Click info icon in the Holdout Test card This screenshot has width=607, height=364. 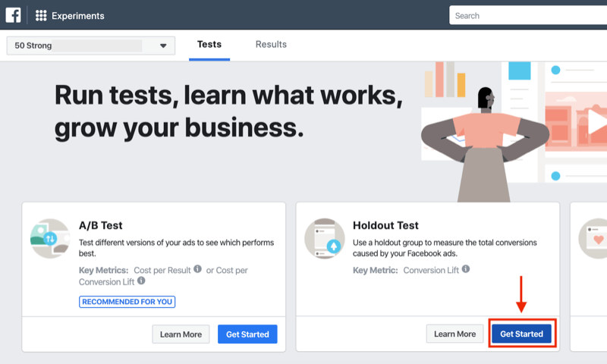coord(466,269)
